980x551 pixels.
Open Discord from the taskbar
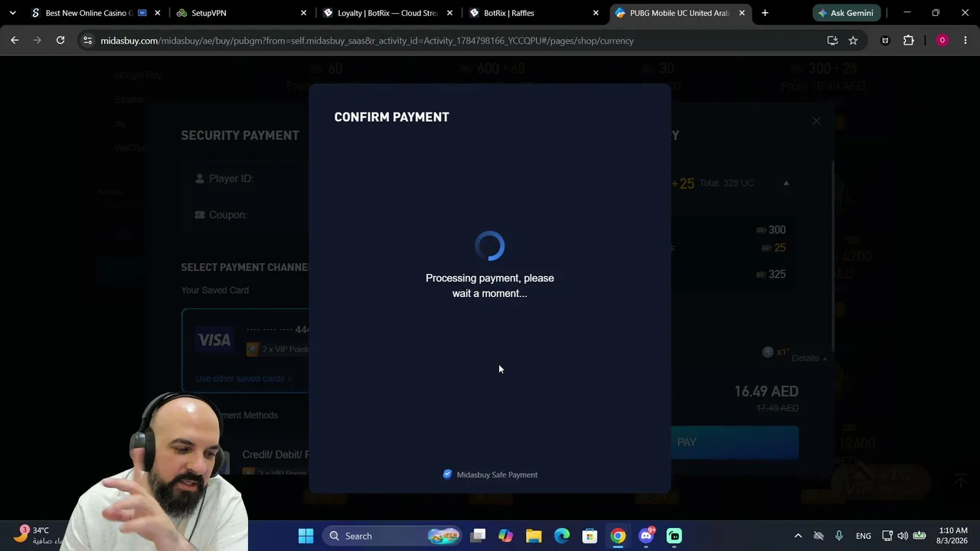tap(646, 536)
